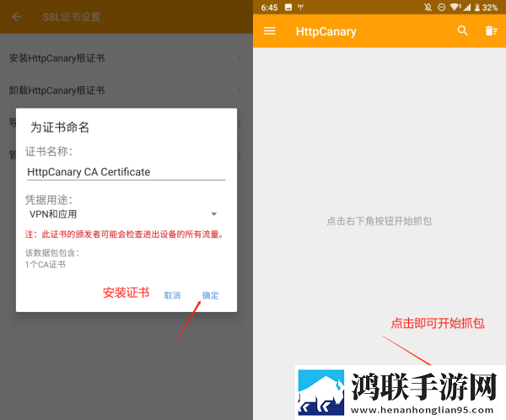Viewport: 506px width, 420px height.
Task: Tap the image notification icon in status bar
Action: 288,7
